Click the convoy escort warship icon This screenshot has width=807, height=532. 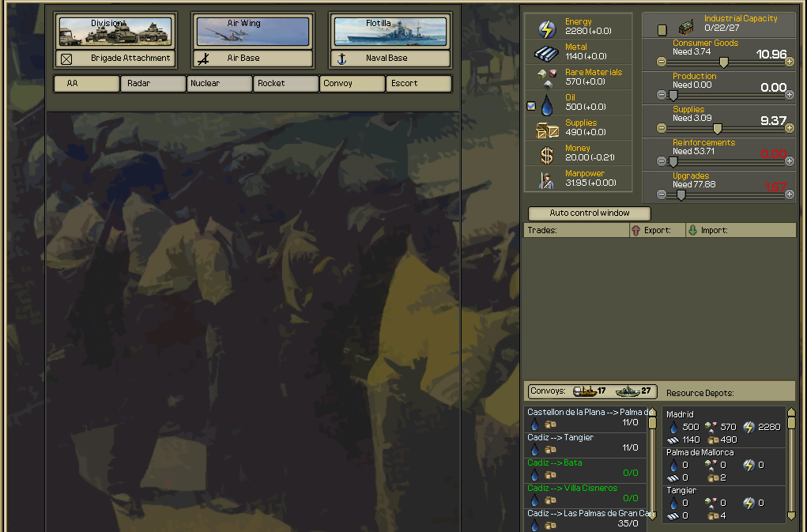(628, 391)
